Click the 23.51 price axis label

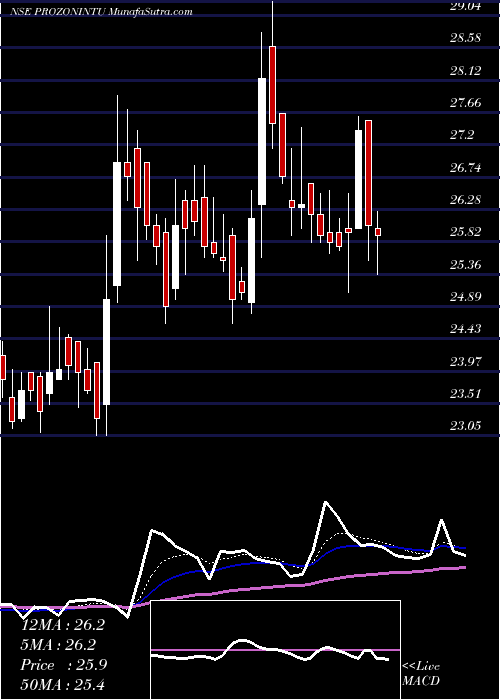tap(465, 394)
